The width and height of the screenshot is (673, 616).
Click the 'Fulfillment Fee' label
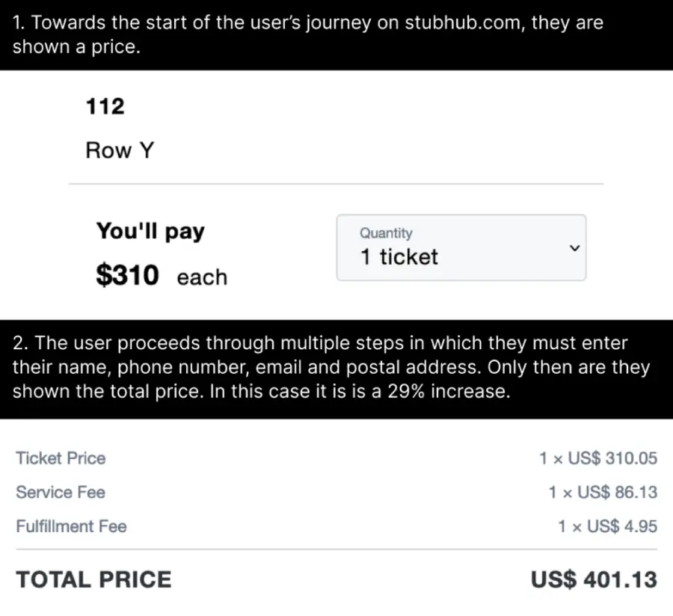pos(71,526)
